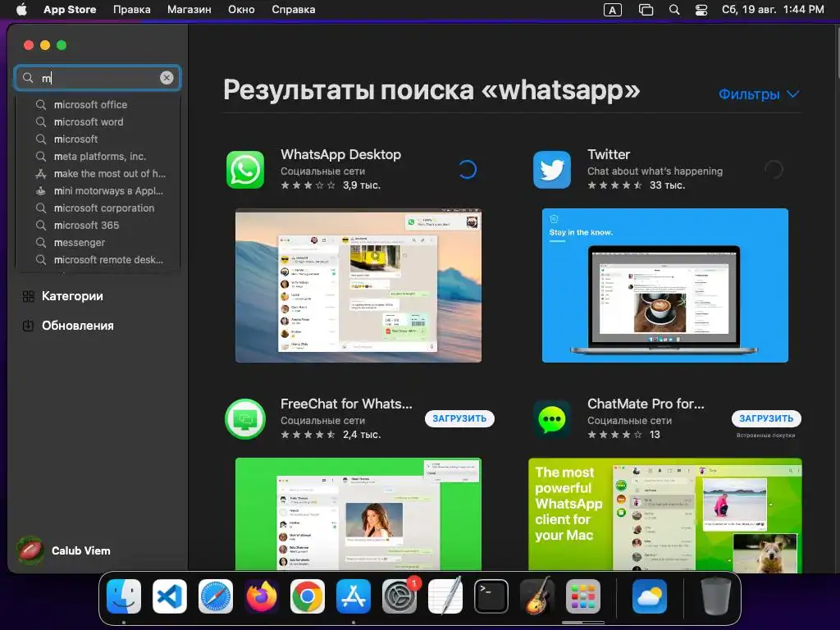Image resolution: width=840 pixels, height=630 pixels.
Task: Click the Twitter loading progress indicator
Action: [774, 170]
